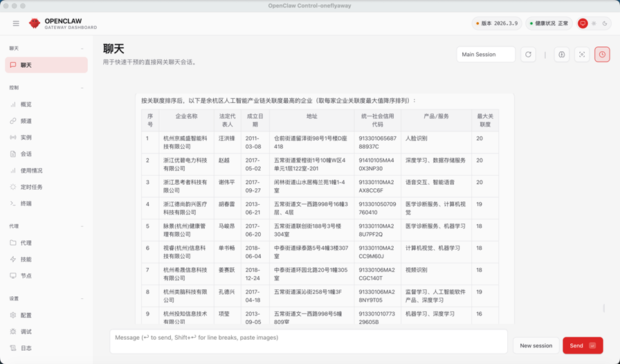Viewport: 620px width, 364px height.
Task: Select 杭州京威盛智能科技有限公司 cell
Action: (x=185, y=143)
